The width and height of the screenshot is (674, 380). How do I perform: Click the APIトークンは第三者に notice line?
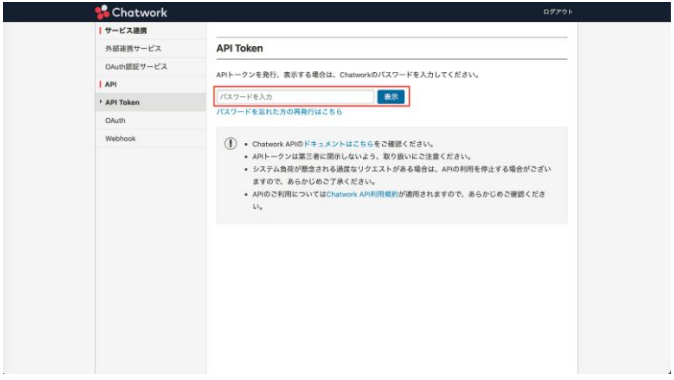(x=362, y=156)
